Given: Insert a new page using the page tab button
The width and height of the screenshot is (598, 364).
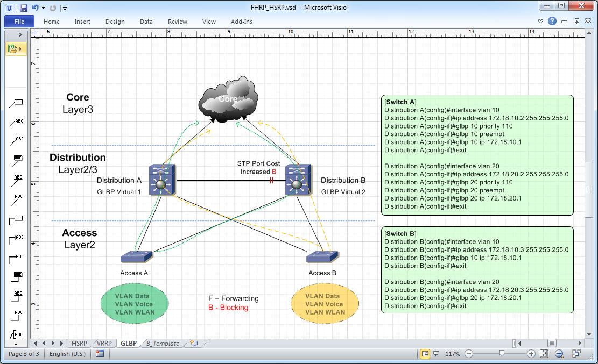Looking at the screenshot, I should 194,342.
